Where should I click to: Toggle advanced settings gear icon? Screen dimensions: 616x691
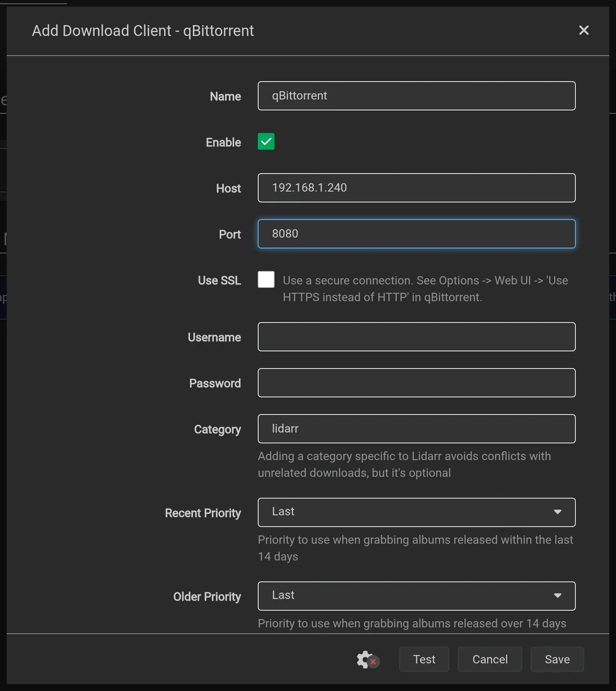(368, 660)
